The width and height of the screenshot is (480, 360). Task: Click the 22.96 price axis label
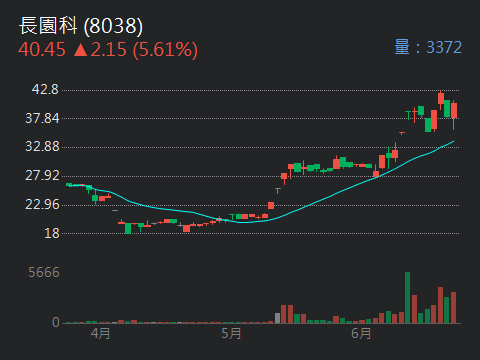click(42, 204)
